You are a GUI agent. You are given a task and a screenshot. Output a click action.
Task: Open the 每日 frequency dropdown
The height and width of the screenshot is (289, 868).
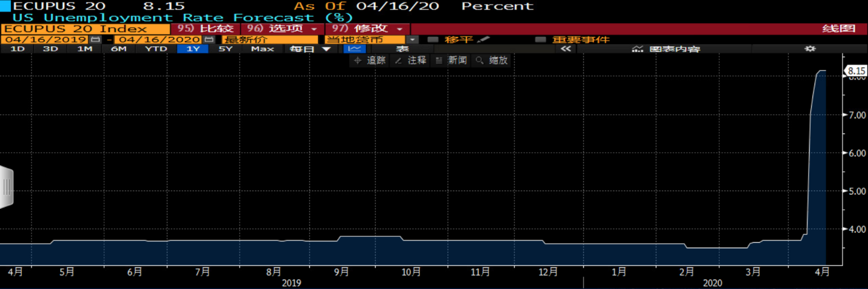[x=310, y=49]
